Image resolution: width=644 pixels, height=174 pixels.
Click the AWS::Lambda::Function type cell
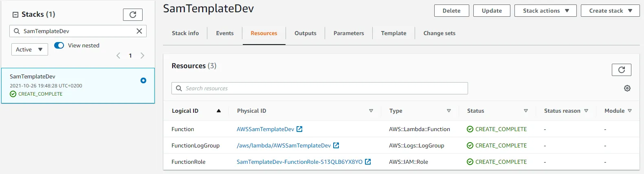coord(420,129)
